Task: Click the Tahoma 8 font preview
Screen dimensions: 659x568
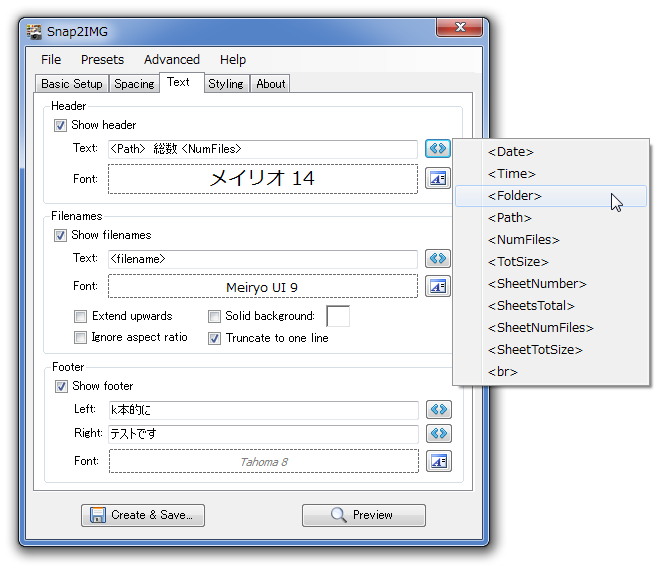Action: [264, 461]
